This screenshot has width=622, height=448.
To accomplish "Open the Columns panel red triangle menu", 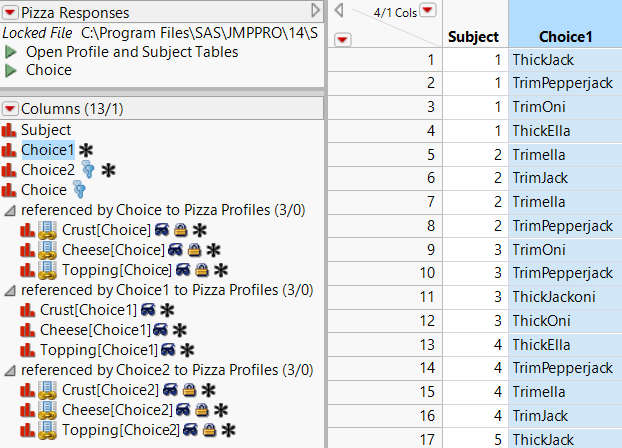I will pos(10,108).
